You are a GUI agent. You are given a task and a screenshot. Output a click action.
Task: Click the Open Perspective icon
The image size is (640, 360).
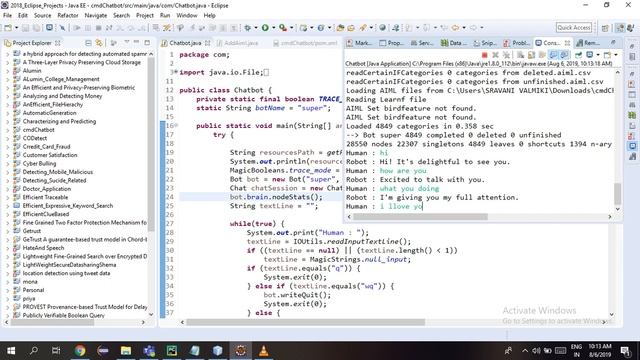[605, 28]
